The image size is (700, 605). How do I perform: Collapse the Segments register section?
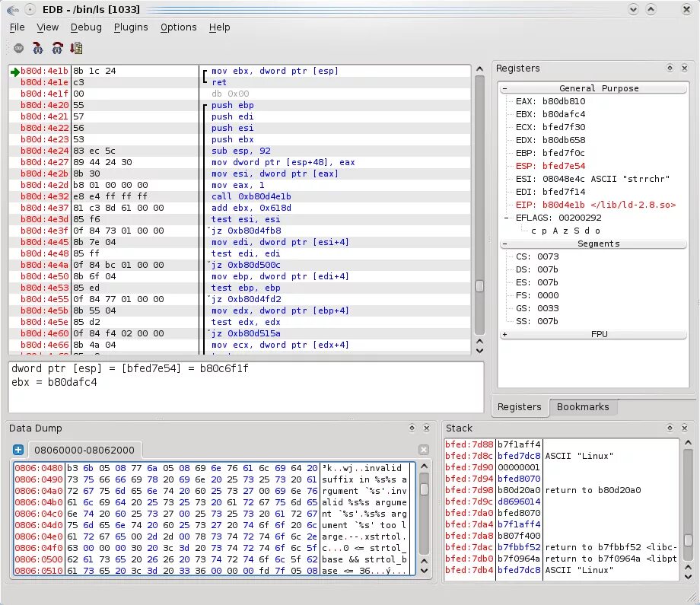pyautogui.click(x=504, y=244)
